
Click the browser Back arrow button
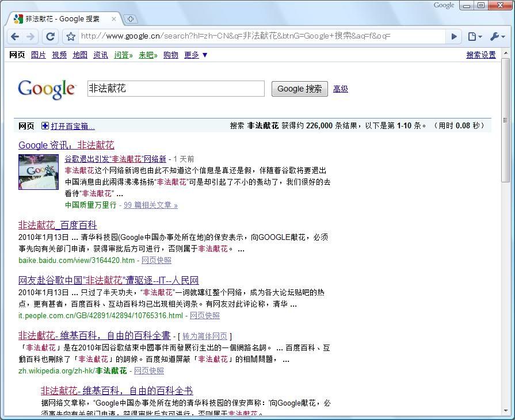15,37
